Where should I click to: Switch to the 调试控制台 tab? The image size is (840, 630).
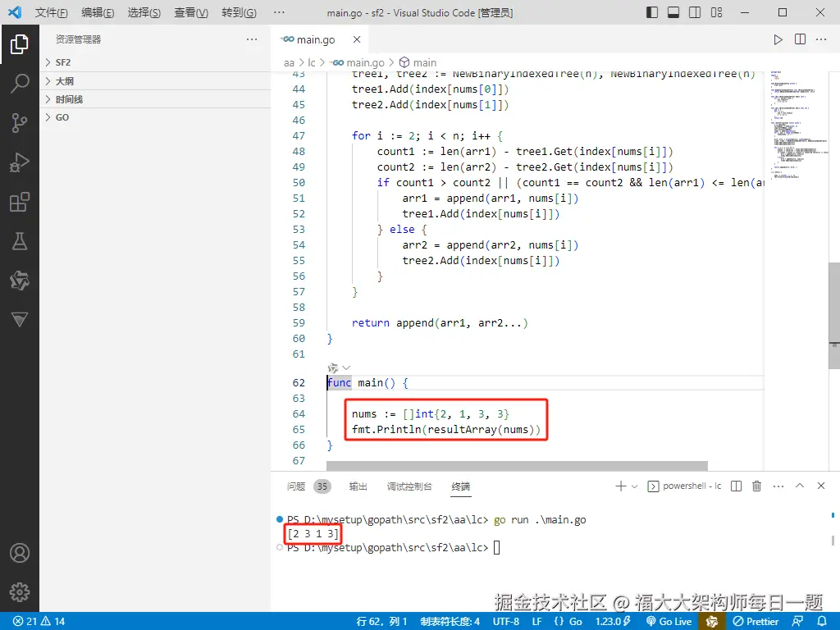coord(409,486)
